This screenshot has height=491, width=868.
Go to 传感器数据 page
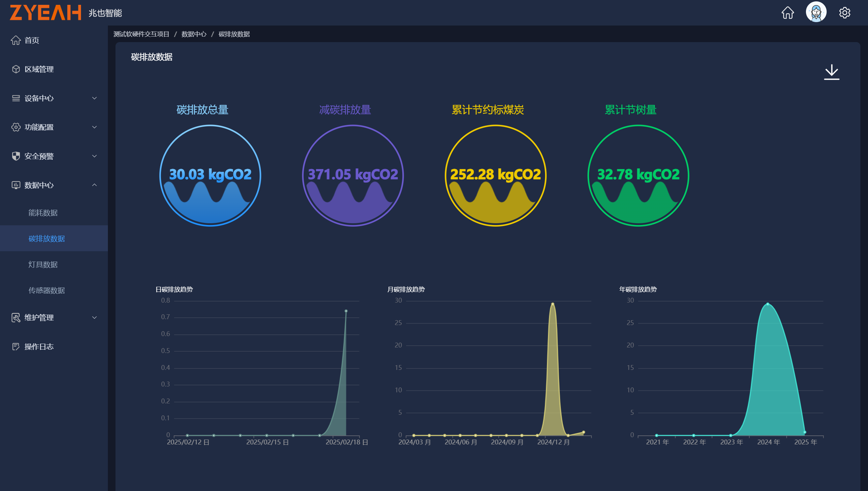click(x=47, y=291)
